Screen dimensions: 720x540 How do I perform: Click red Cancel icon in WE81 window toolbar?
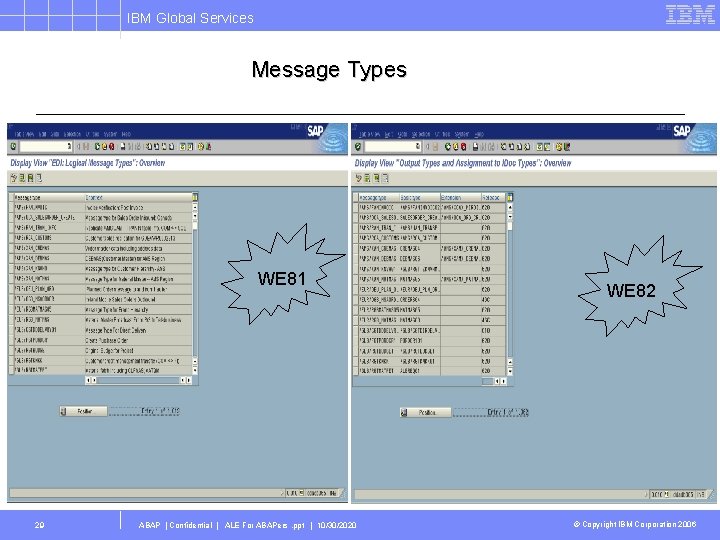112,146
